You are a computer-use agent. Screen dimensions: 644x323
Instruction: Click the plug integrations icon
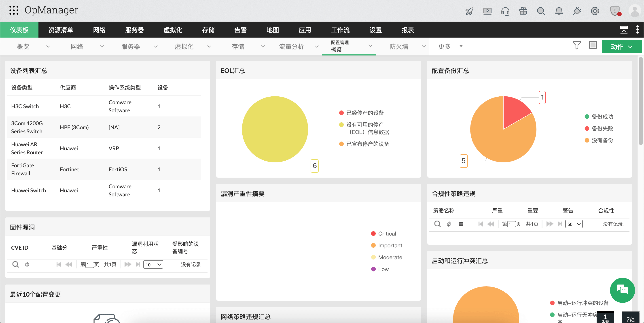577,11
